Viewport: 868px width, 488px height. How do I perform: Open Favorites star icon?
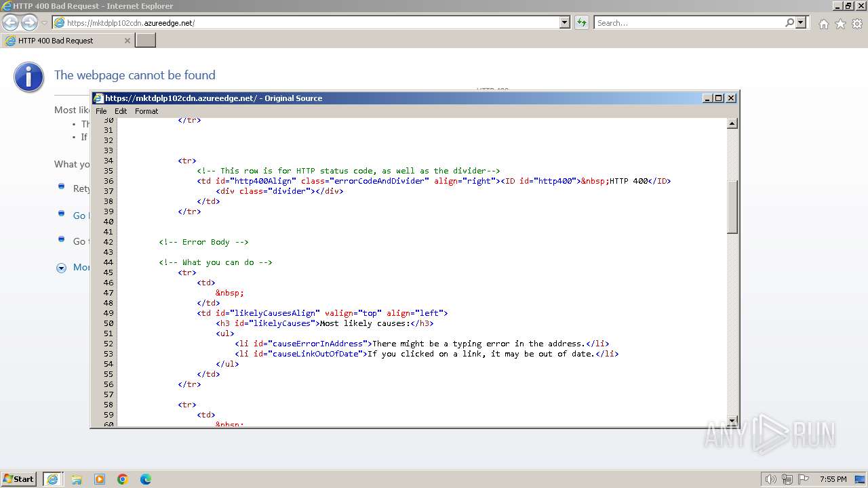click(x=840, y=24)
